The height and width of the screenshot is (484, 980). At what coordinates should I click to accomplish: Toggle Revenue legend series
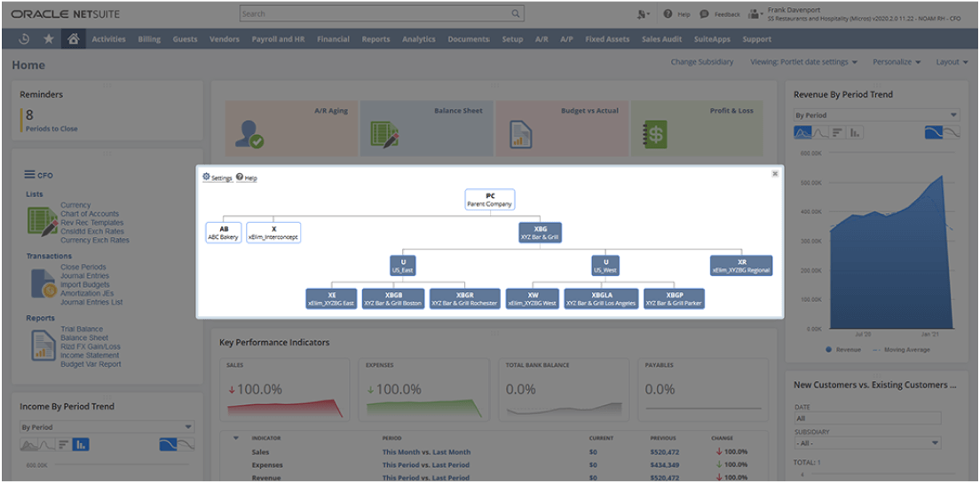point(842,350)
